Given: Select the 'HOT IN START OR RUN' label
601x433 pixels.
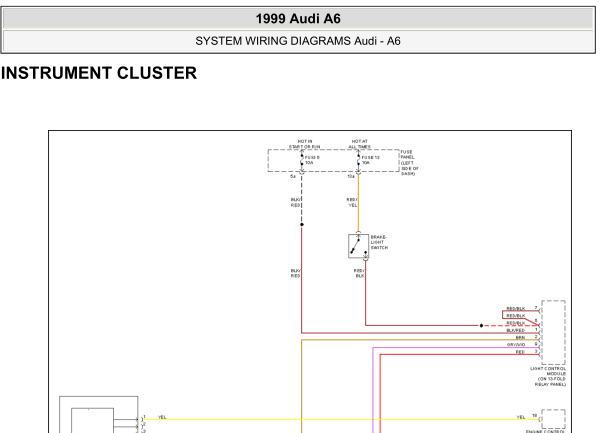Looking at the screenshot, I should pos(304,144).
